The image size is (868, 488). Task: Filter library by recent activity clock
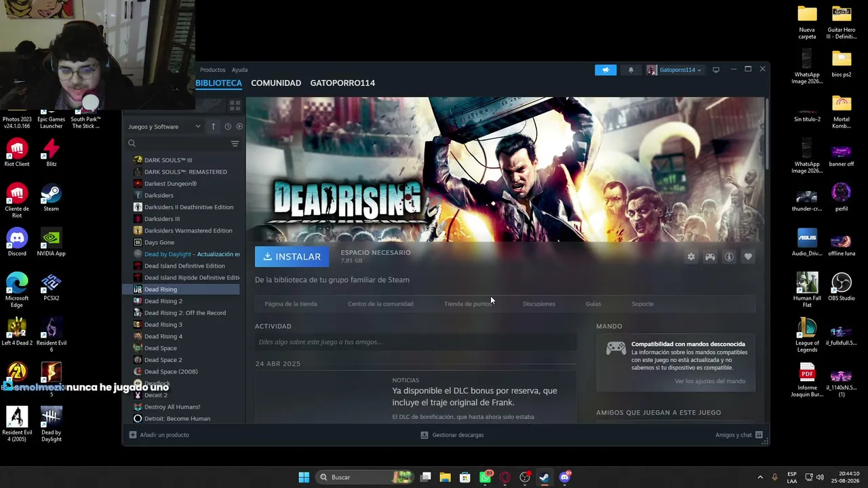[228, 127]
